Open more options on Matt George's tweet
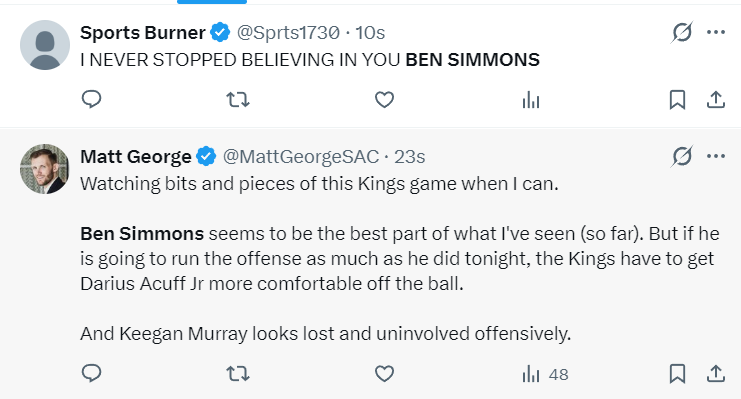The height and width of the screenshot is (399, 741). 716,156
